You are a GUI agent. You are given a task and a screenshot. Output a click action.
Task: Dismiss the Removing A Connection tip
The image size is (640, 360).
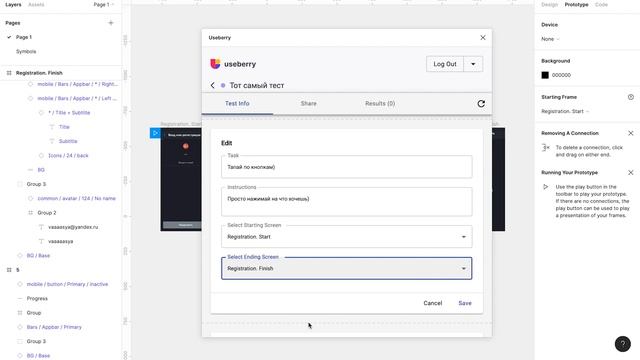(631, 133)
